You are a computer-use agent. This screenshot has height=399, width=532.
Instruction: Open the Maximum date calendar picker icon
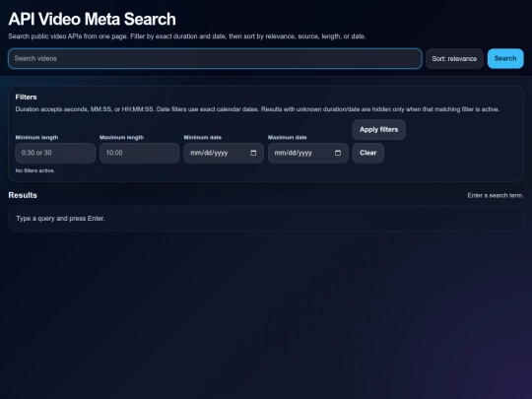click(x=338, y=153)
